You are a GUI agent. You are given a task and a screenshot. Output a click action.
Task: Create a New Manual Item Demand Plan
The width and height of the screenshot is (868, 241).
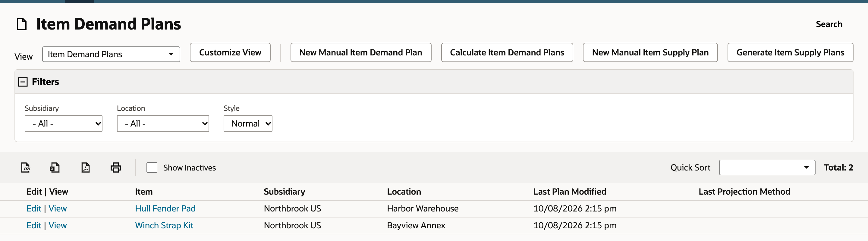(x=361, y=52)
